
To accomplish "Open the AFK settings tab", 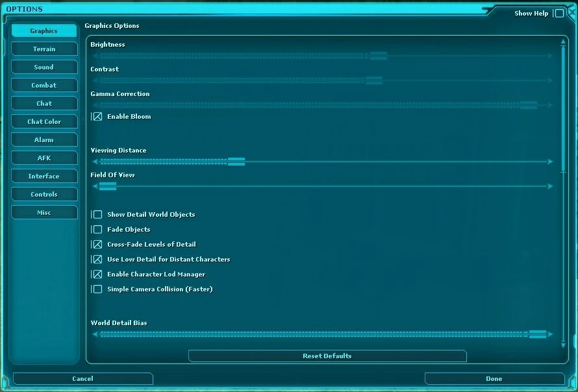I will tap(44, 158).
